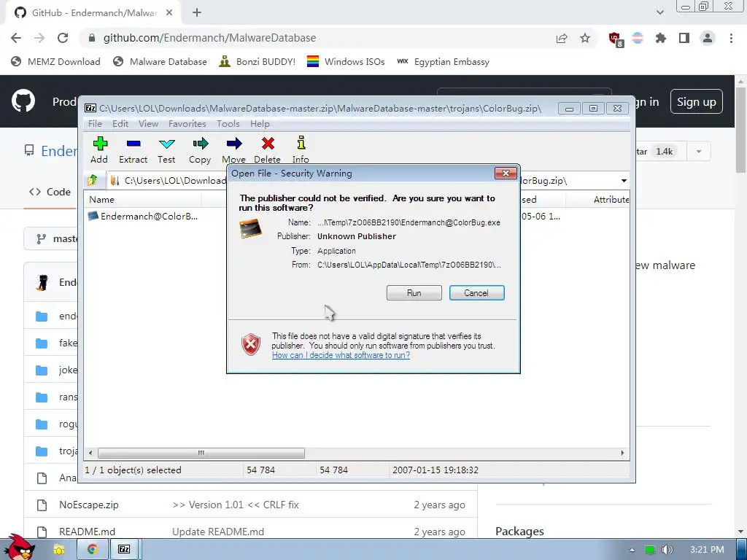This screenshot has height=560, width=747.
Task: Open the NoEscape.zip file link
Action: pyautogui.click(x=88, y=505)
